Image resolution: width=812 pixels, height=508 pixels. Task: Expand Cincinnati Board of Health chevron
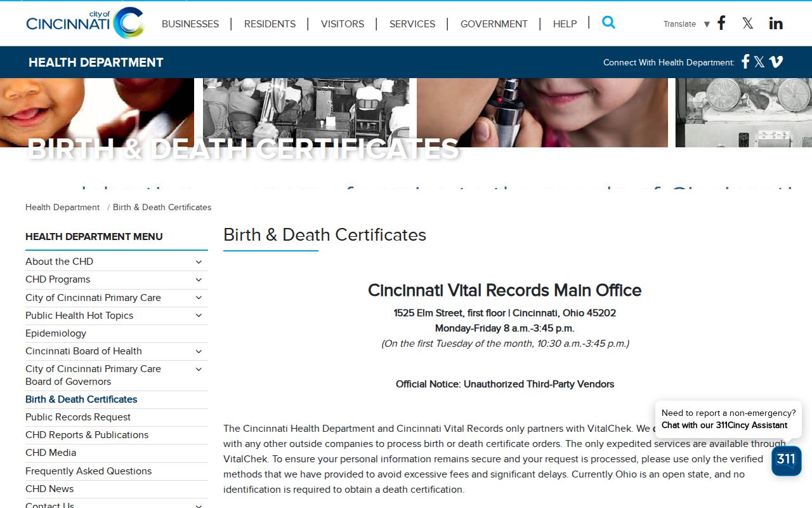[x=199, y=351]
